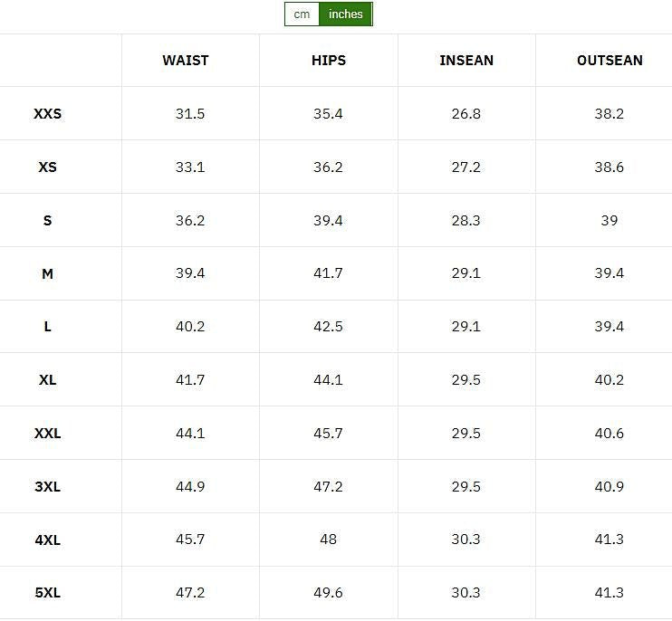Select the S outseam value 39
Screen dimensions: 672x621
tap(610, 221)
